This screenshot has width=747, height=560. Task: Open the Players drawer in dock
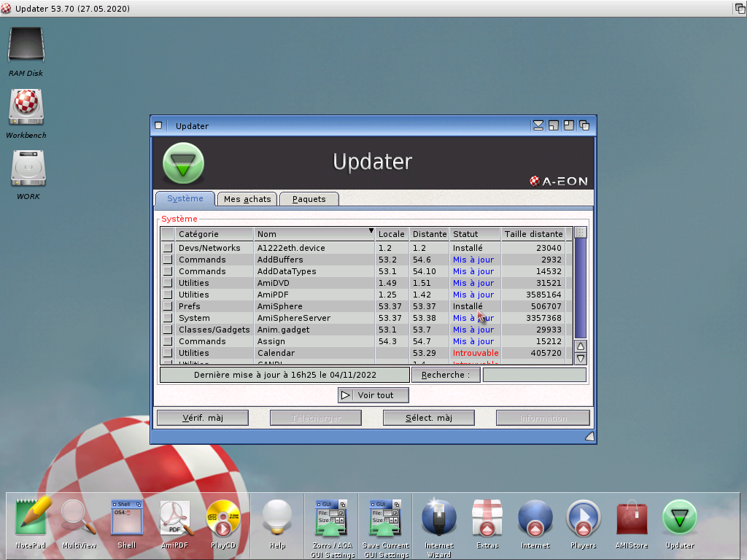tap(583, 518)
